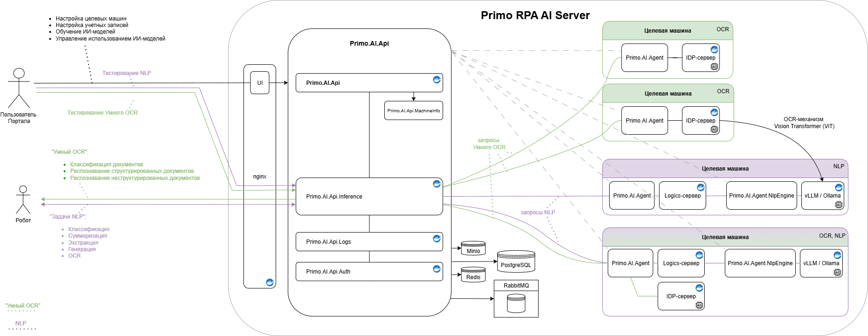Select the Minio storage cylinder icon
Image resolution: width=868 pixels, height=336 pixels.
[473, 248]
